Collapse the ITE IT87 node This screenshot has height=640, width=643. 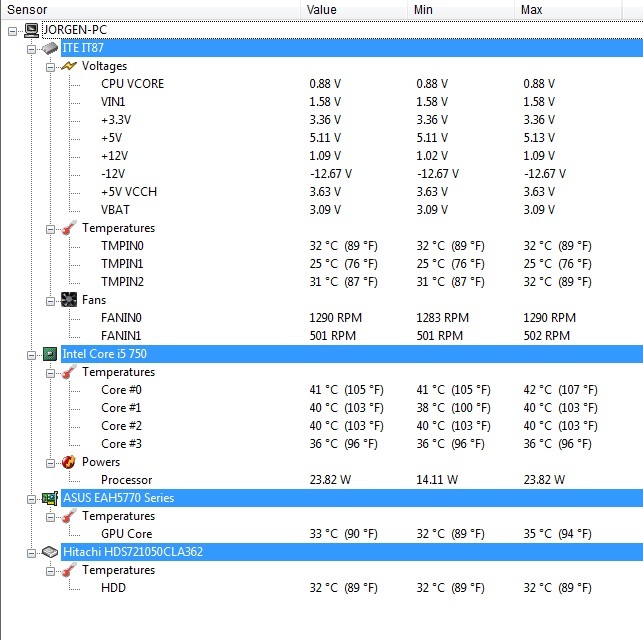point(31,49)
